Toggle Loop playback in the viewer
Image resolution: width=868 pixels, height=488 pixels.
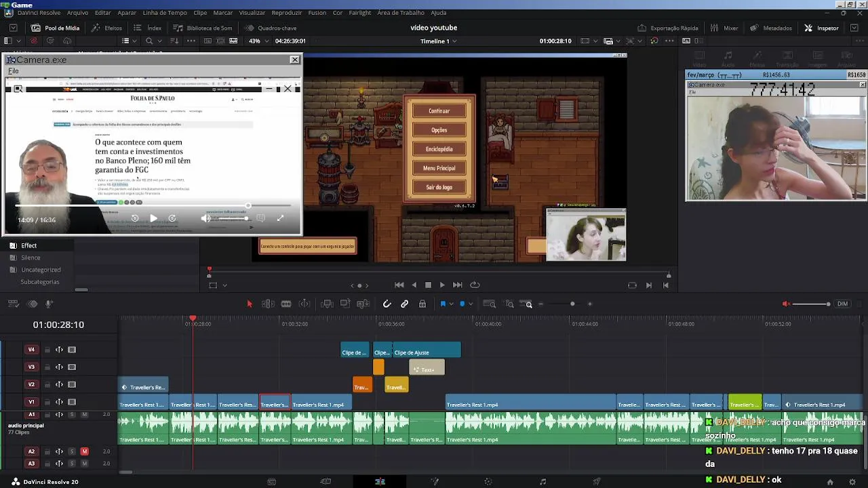click(475, 285)
